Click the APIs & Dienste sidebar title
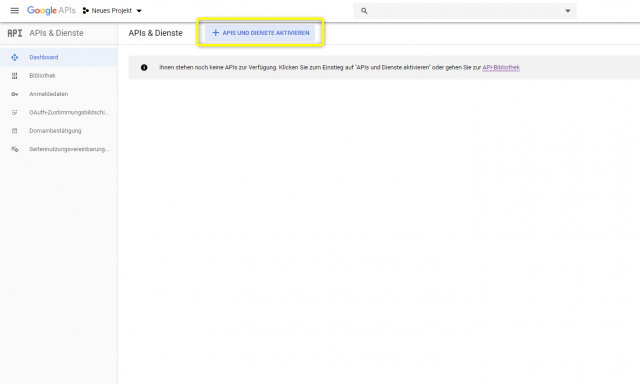Image resolution: width=640 pixels, height=384 pixels. (x=56, y=33)
